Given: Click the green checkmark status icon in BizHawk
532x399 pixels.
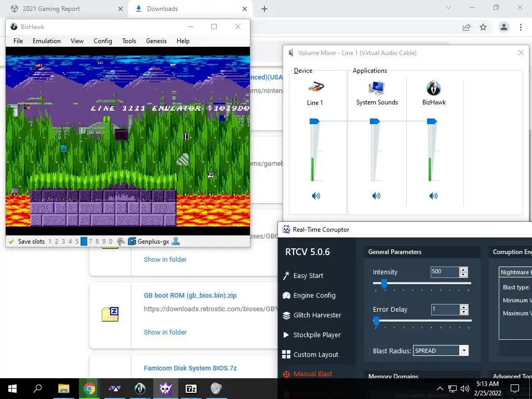Looking at the screenshot, I should (11, 242).
